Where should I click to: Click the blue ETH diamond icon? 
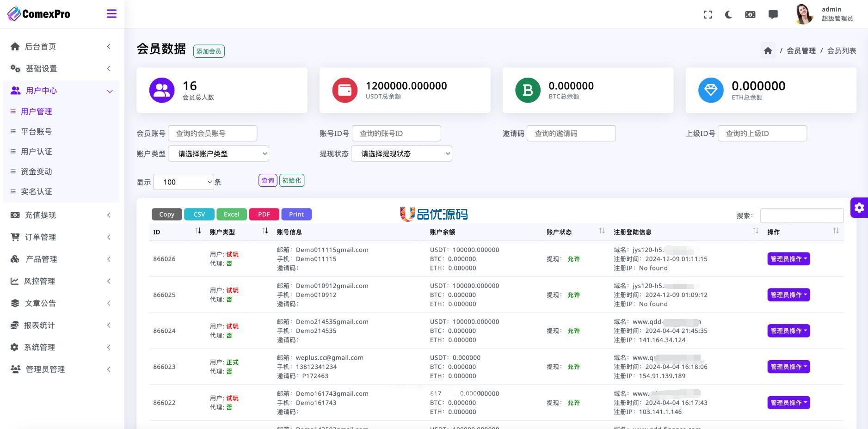(x=711, y=90)
